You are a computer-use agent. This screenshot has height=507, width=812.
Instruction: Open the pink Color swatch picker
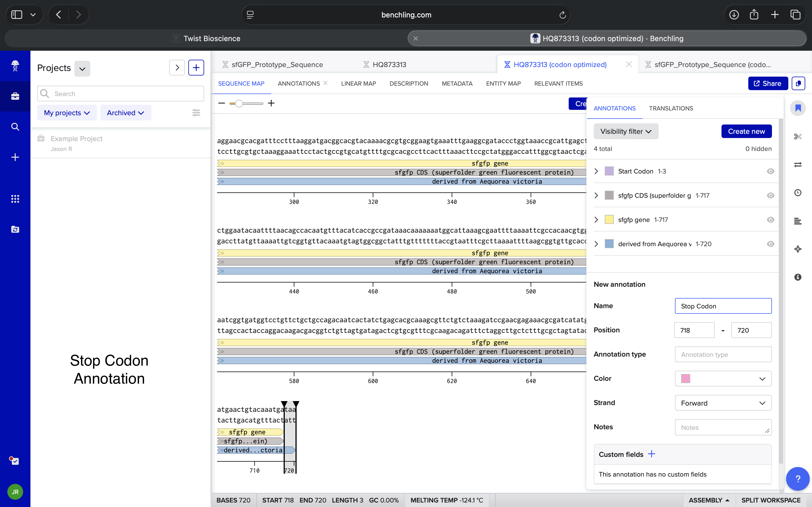click(x=723, y=379)
